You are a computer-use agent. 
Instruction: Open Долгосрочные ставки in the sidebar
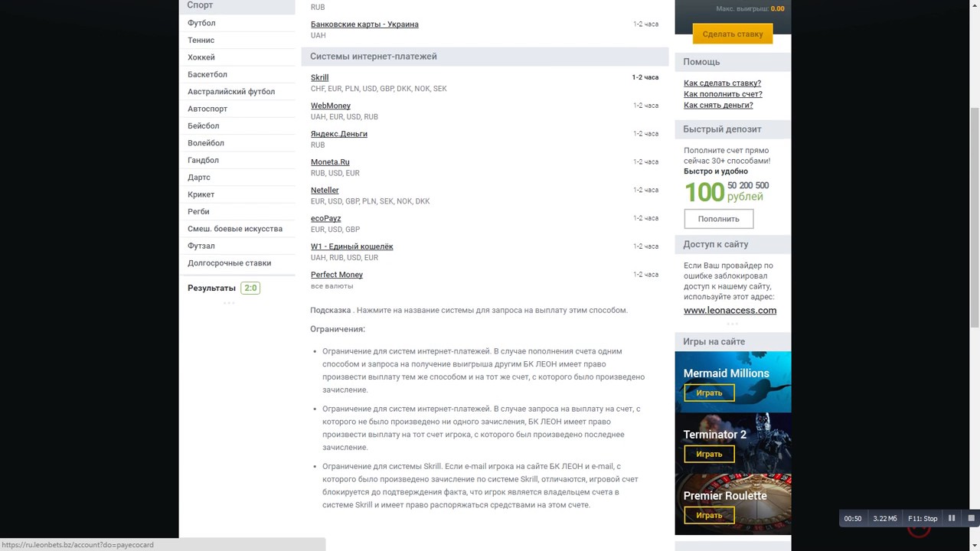pyautogui.click(x=229, y=263)
